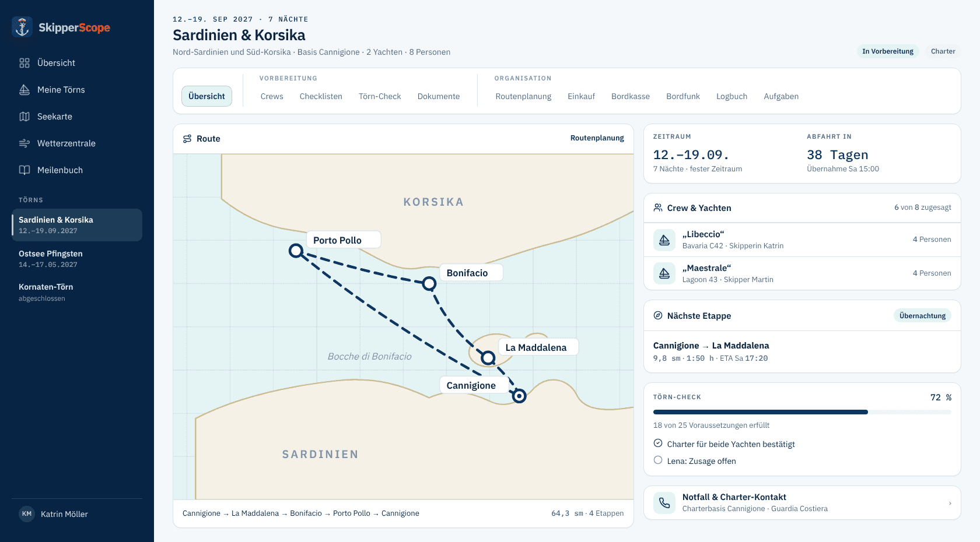Open the Ostsee Pfingsten trip

[77, 259]
